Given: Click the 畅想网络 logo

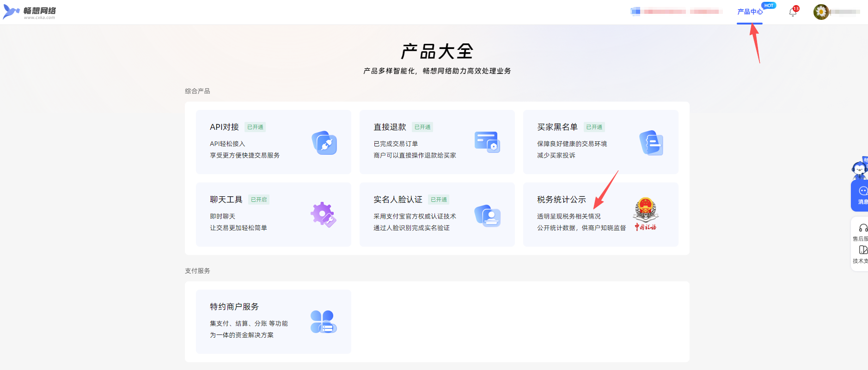Looking at the screenshot, I should tap(30, 12).
